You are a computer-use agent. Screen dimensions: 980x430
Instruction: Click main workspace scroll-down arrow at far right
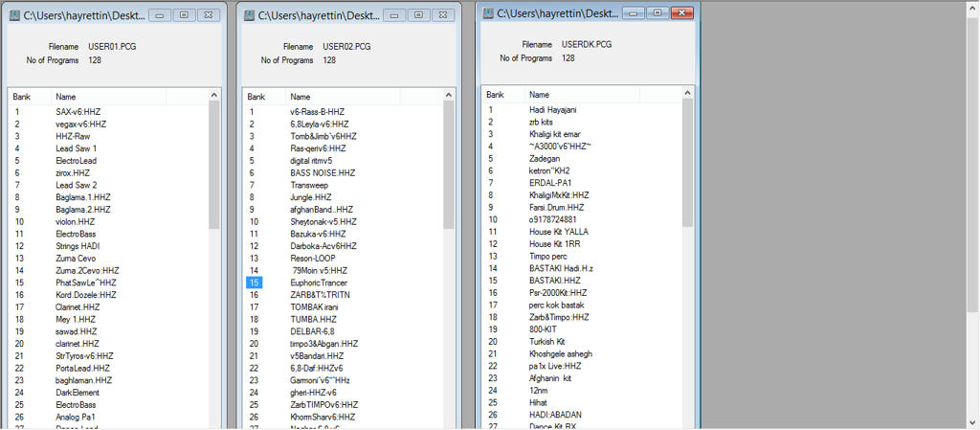click(x=973, y=420)
